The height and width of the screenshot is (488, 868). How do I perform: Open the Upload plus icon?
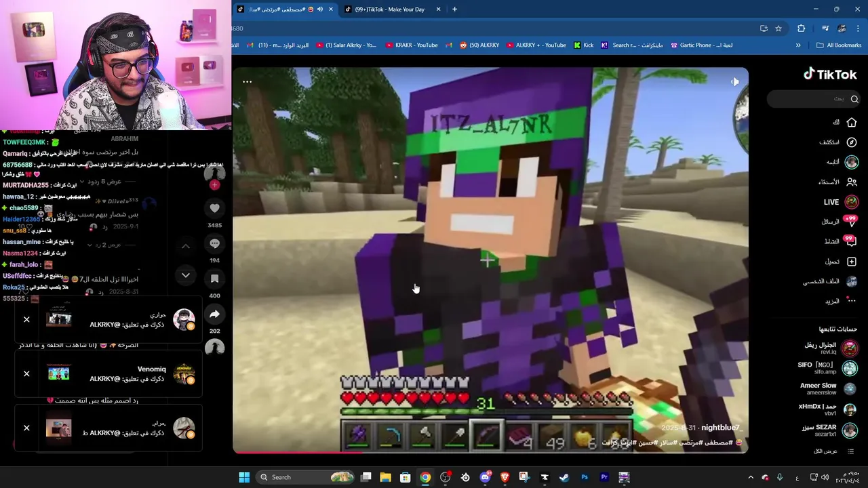tap(852, 262)
